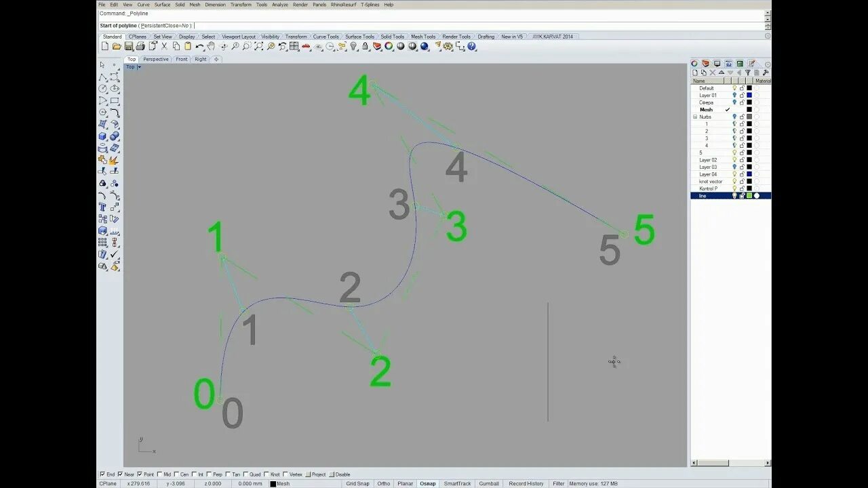Click the New file icon
This screenshot has height=488, width=868.
pos(105,46)
